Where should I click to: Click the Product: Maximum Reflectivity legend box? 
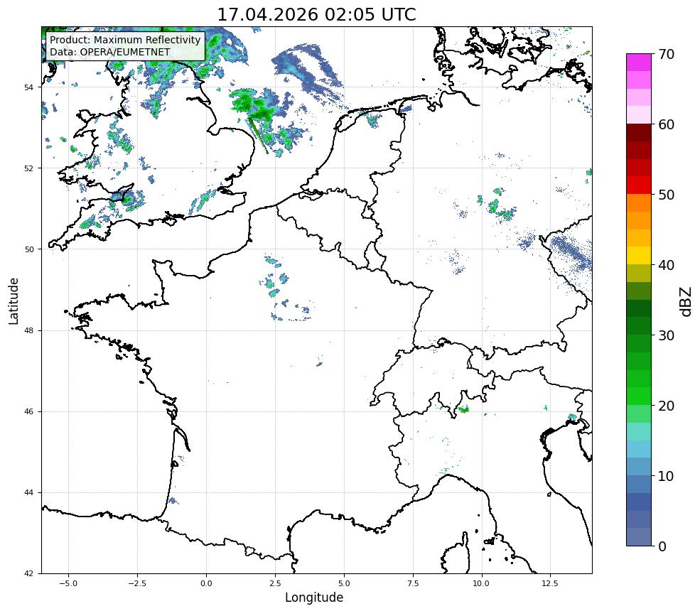pos(126,46)
